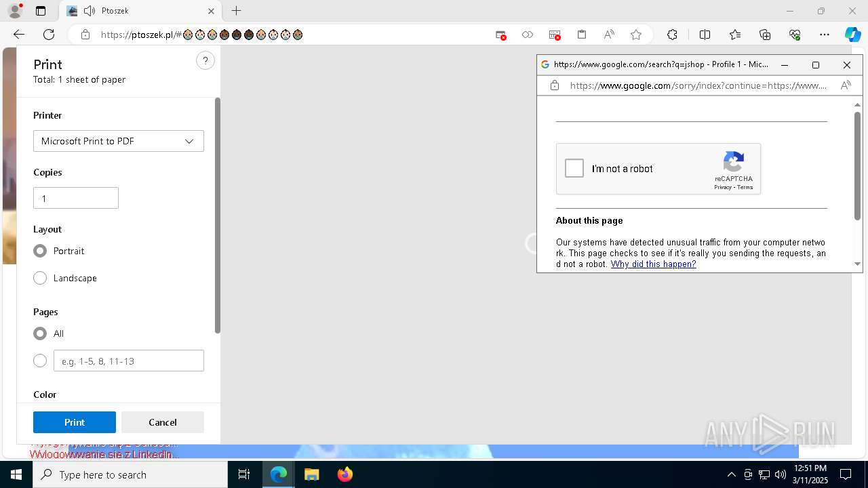Open Collections panel
This screenshot has width=868, height=488.
point(765,35)
